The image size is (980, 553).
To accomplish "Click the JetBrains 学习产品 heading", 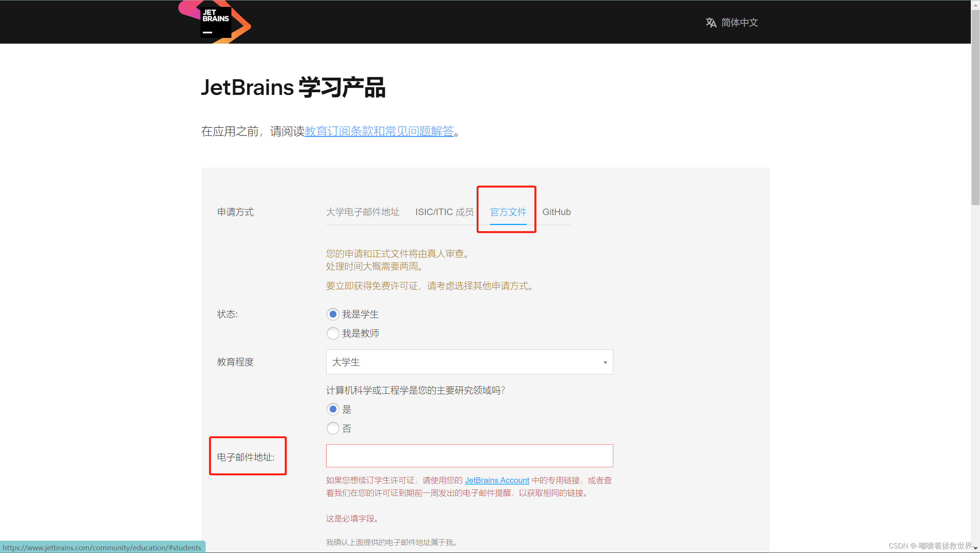I will [293, 87].
